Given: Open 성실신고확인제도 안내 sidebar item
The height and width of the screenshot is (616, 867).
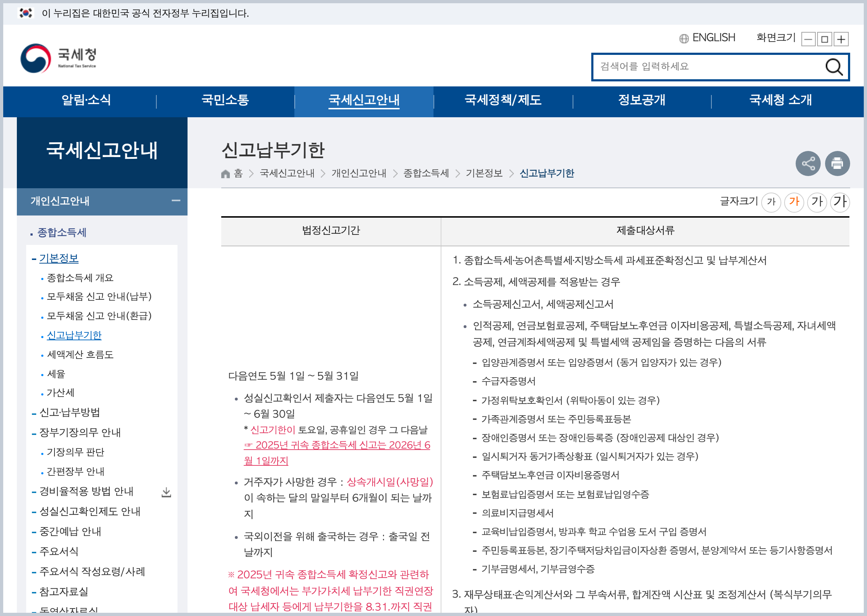Looking at the screenshot, I should 90,511.
